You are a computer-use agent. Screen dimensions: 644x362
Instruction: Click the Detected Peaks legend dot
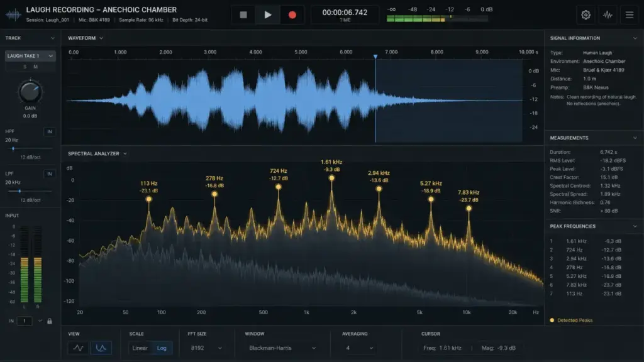pyautogui.click(x=552, y=320)
